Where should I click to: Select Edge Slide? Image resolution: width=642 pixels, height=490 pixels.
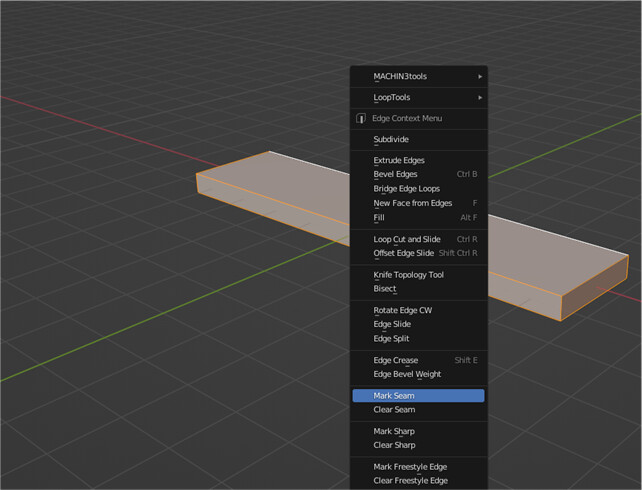tap(418, 324)
